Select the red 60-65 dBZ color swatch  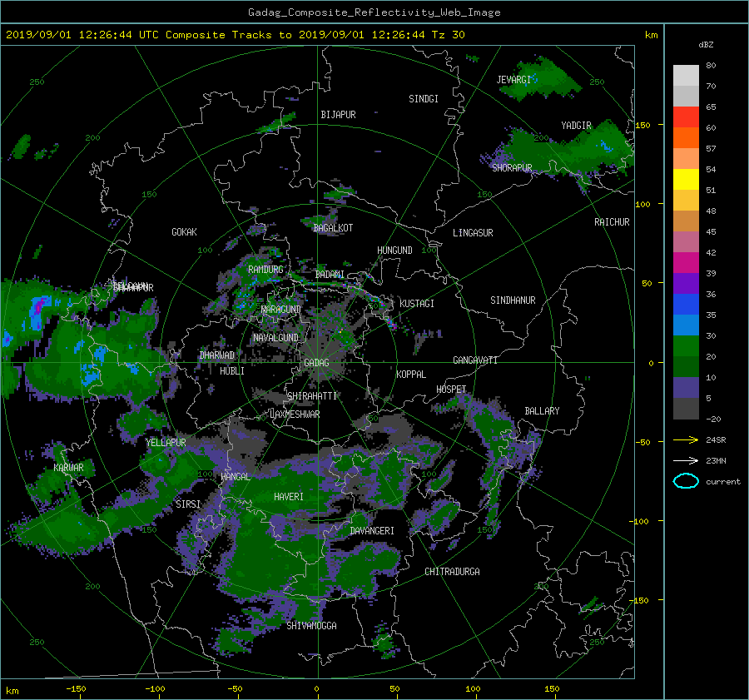(x=686, y=117)
